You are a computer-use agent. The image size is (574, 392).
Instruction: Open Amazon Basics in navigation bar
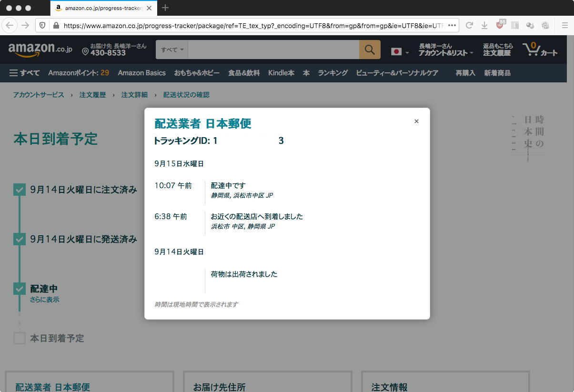pos(142,73)
